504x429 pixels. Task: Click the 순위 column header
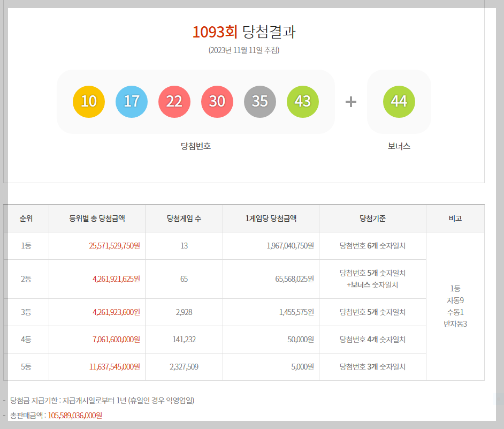click(26, 219)
